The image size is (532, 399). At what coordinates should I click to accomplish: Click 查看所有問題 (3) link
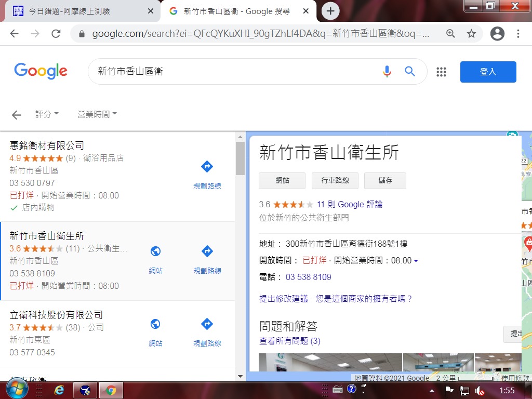click(x=289, y=341)
